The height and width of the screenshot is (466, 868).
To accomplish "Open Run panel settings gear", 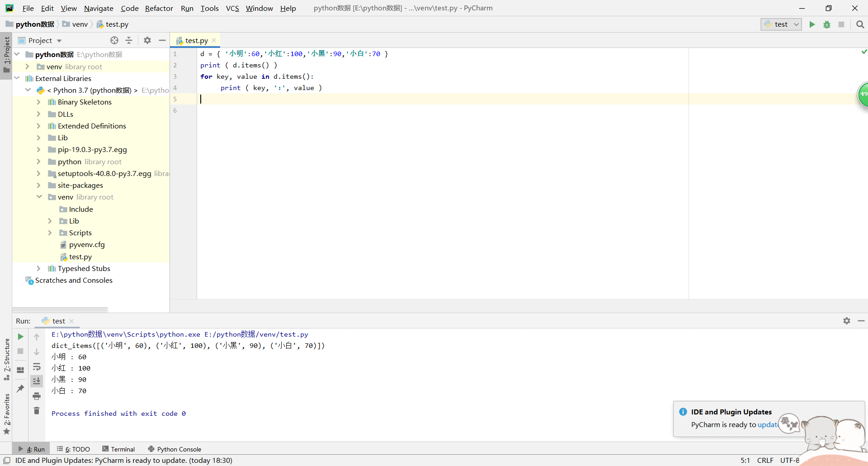I will (847, 321).
